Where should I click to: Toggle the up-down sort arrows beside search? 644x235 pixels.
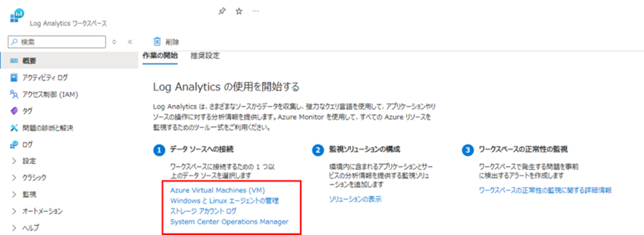pos(114,41)
